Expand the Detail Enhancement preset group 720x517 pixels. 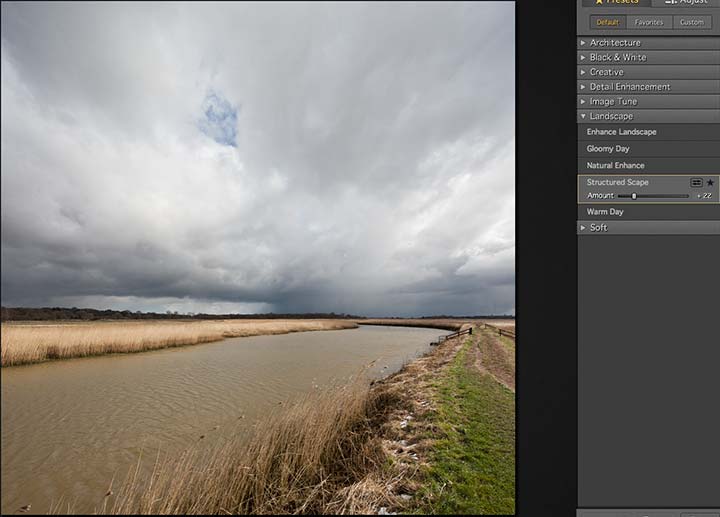pos(648,87)
